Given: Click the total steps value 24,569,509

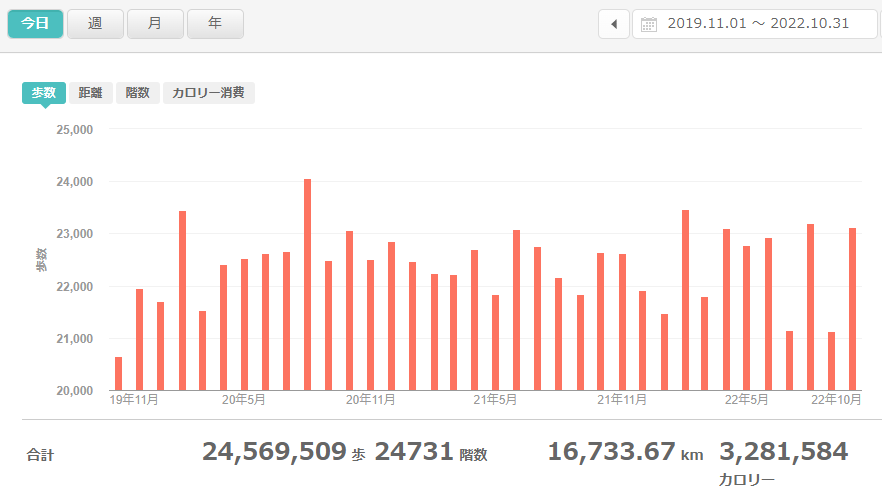Looking at the screenshot, I should tap(274, 452).
